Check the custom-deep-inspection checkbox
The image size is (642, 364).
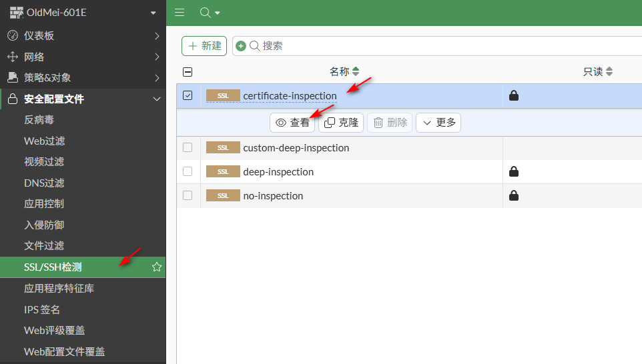188,147
